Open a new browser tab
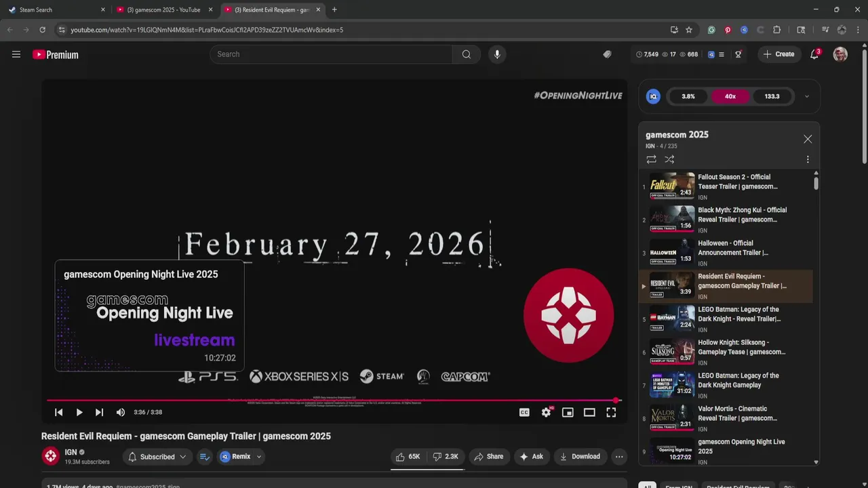 [x=334, y=9]
